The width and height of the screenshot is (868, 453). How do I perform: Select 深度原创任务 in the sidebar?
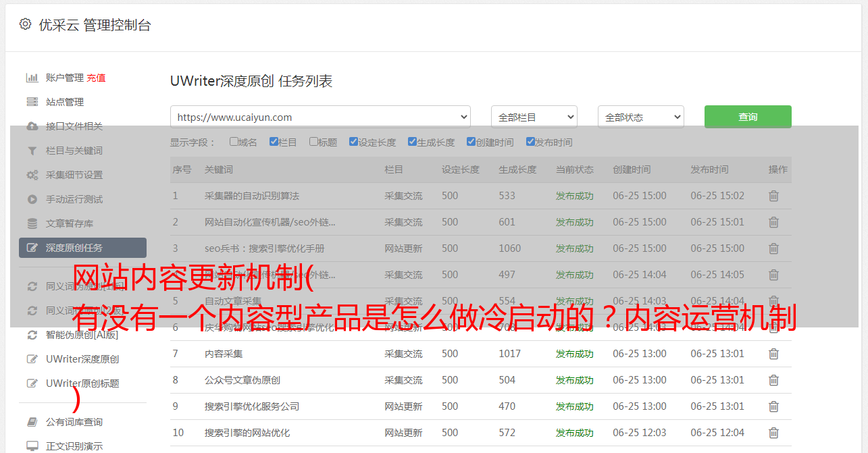pyautogui.click(x=82, y=248)
